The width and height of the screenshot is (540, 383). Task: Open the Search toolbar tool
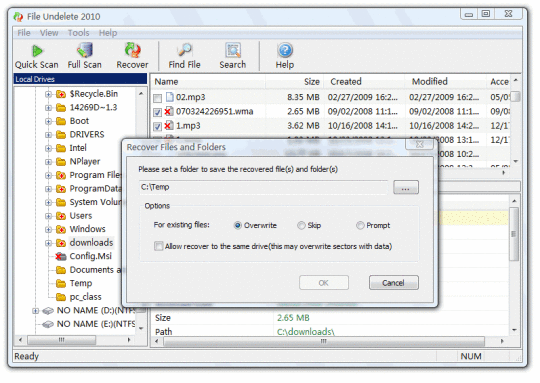click(x=233, y=56)
